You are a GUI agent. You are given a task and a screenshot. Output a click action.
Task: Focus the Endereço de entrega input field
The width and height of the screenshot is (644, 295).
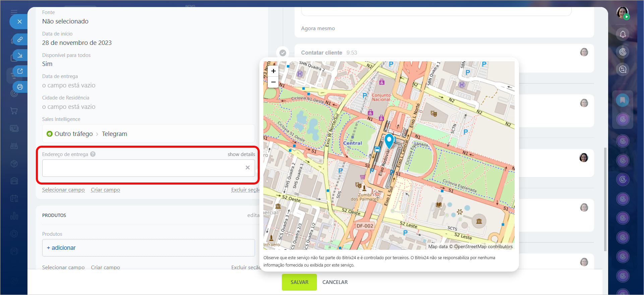click(142, 168)
